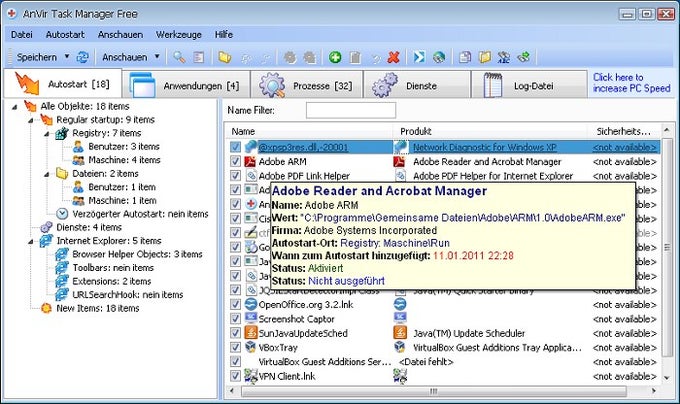Click the Network Diagnostic for Windows XP link

[485, 147]
